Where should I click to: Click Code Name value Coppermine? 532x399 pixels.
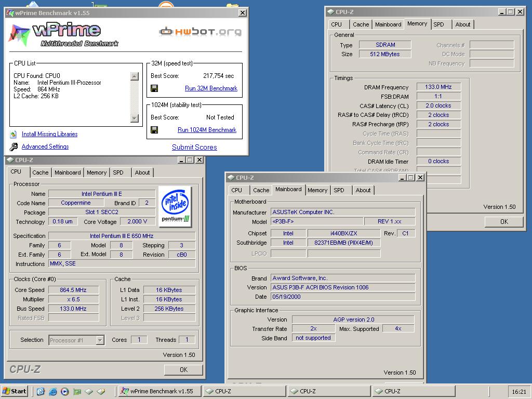point(76,203)
